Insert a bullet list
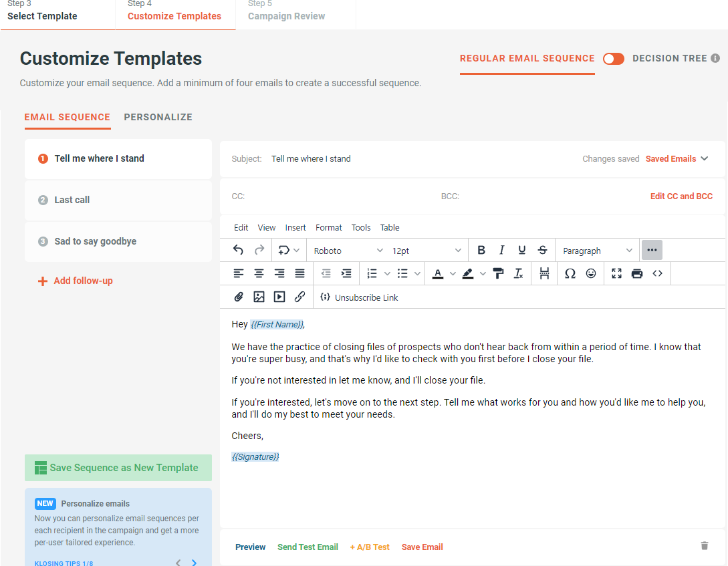The width and height of the screenshot is (728, 566). click(x=402, y=274)
